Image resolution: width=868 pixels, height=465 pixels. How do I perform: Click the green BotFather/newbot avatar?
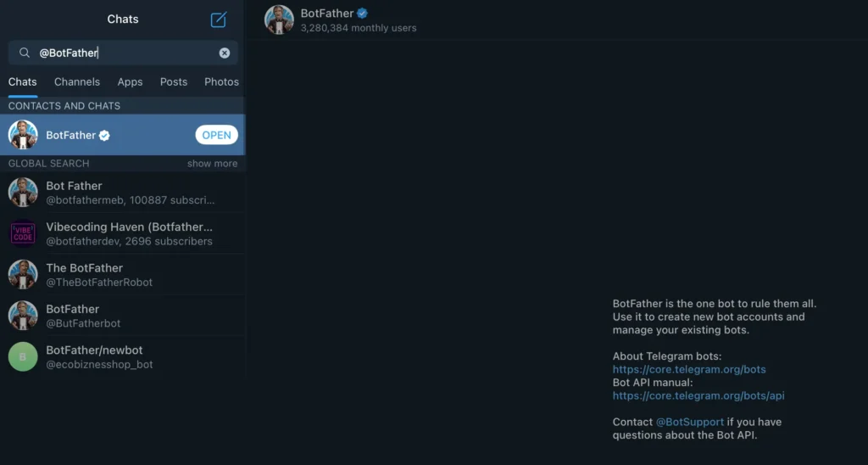tap(23, 356)
